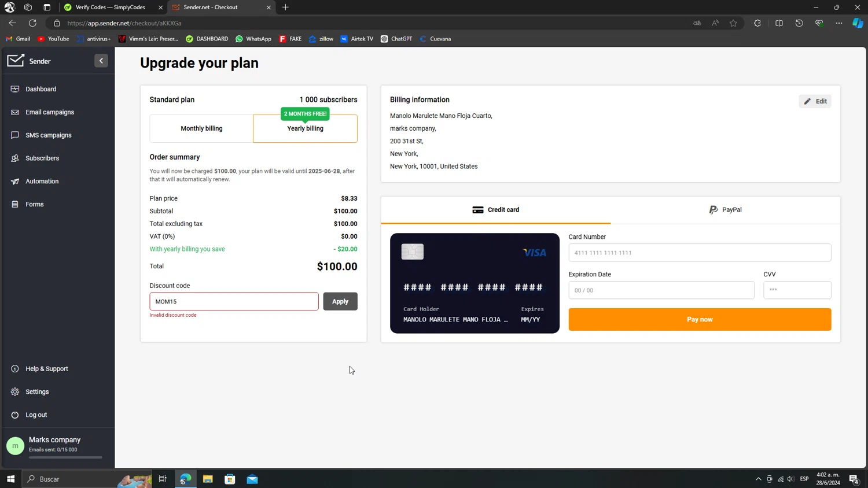Viewport: 868px width, 488px height.
Task: Open Mail app from the taskbar
Action: pos(252,479)
